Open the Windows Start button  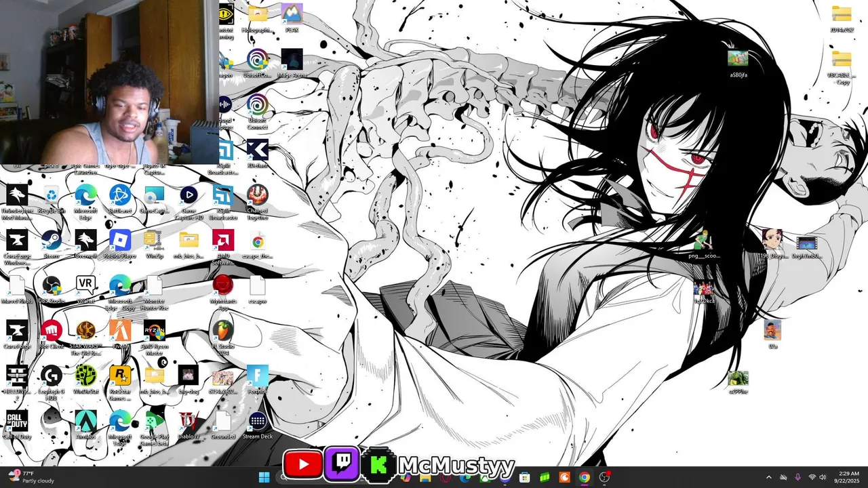pos(264,477)
